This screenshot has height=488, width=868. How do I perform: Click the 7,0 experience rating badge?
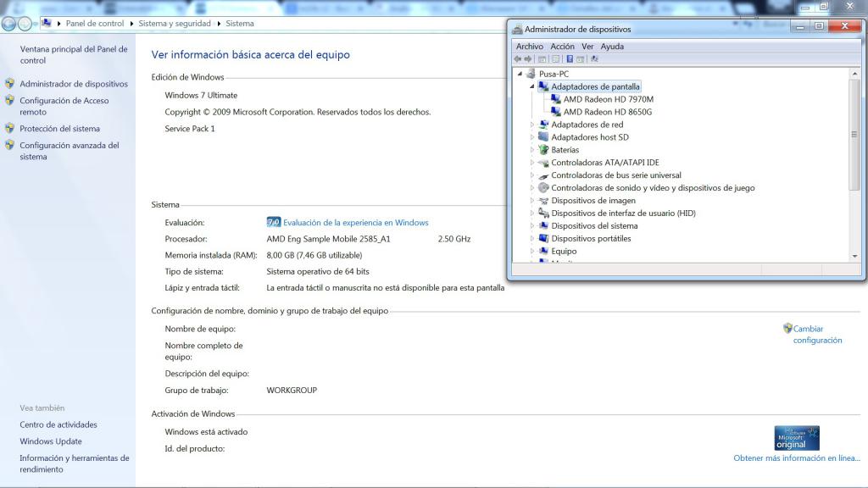tap(274, 222)
